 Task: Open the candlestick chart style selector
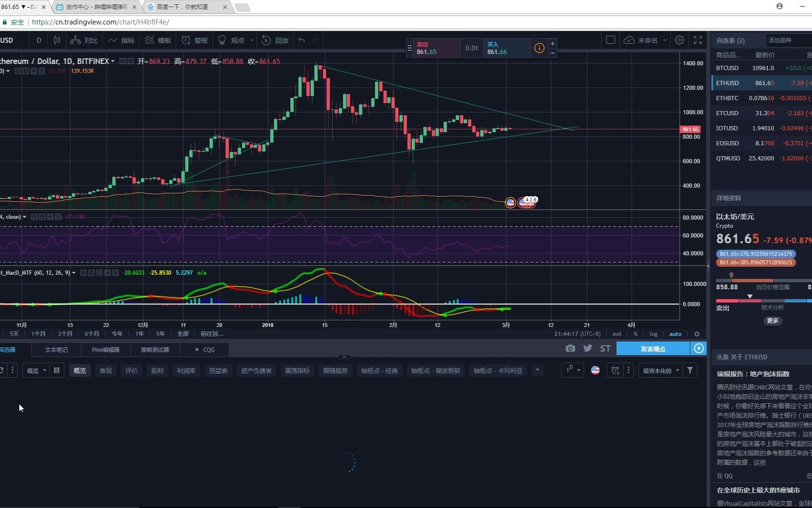[x=57, y=40]
